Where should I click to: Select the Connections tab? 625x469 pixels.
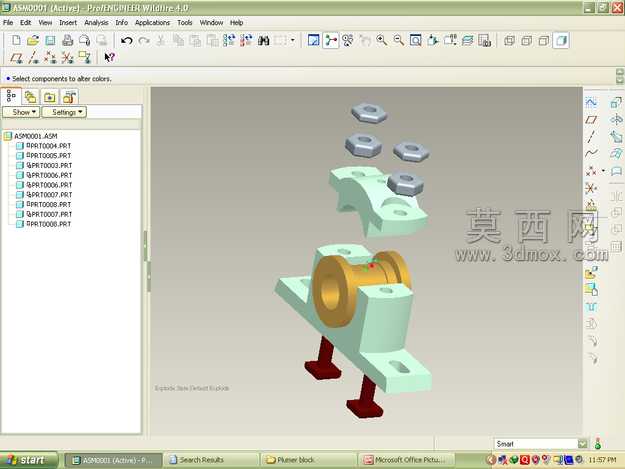tap(69, 97)
